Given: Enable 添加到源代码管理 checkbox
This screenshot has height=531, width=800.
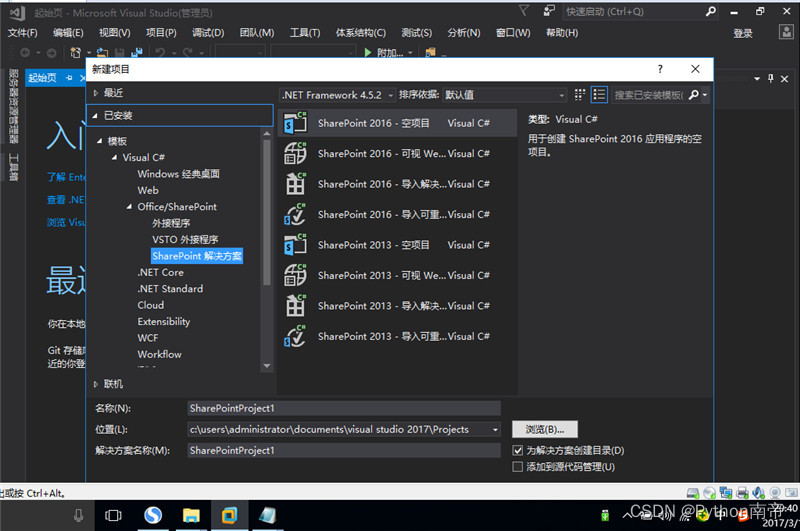Looking at the screenshot, I should click(x=517, y=467).
